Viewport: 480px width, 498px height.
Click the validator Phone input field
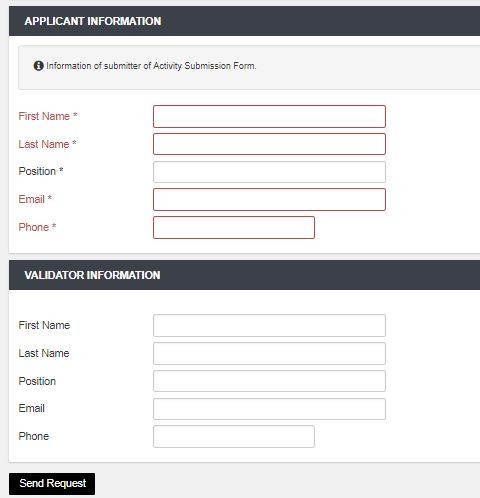coord(234,436)
